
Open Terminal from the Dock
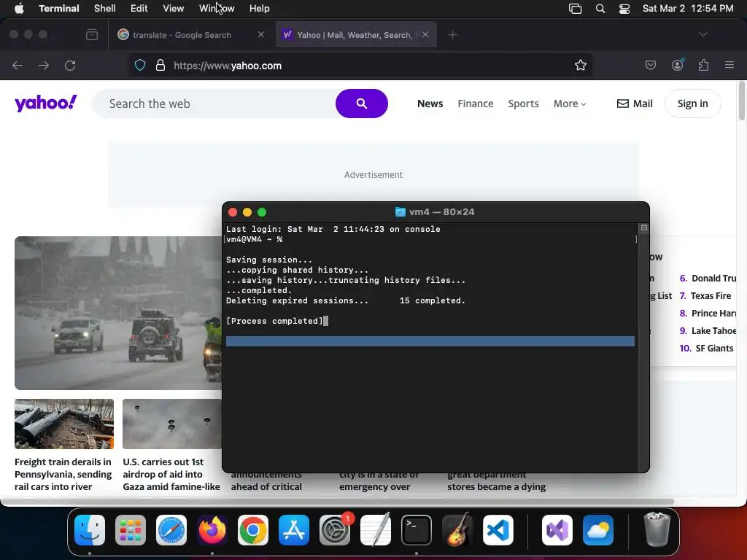pos(417,530)
